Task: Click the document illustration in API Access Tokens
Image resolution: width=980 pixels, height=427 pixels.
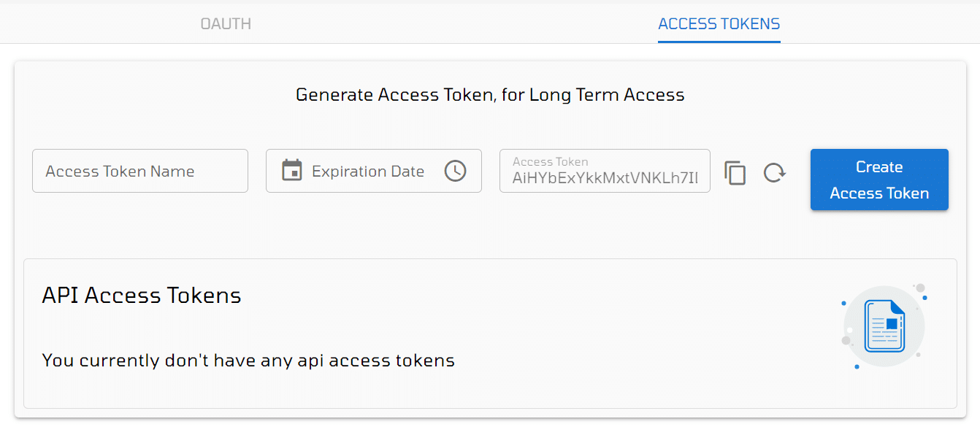Action: (x=884, y=326)
